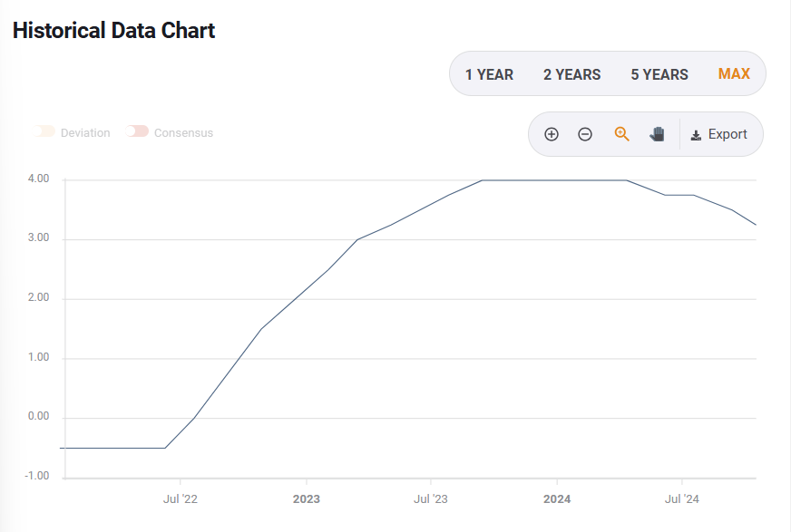Switch to the 1 YEAR range
The image size is (791, 532).
[489, 74]
